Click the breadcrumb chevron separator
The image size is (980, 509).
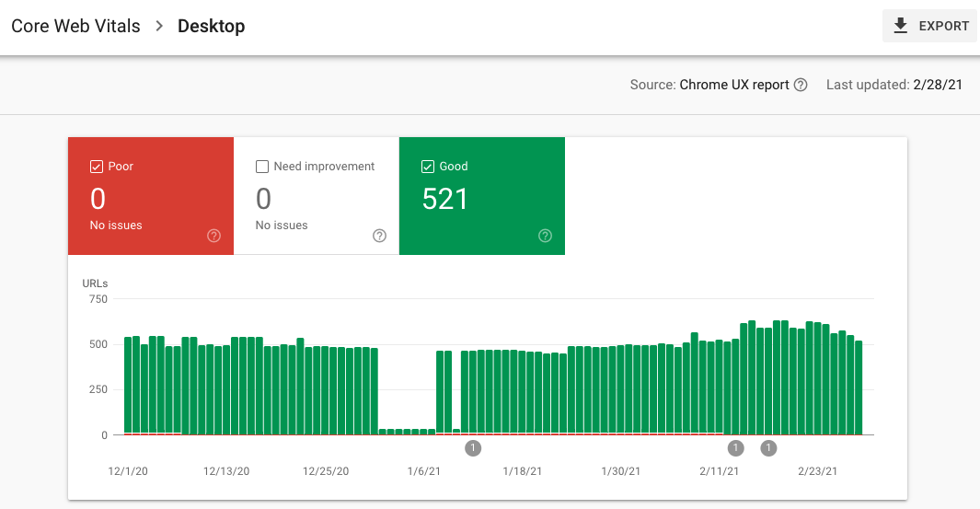(x=159, y=26)
